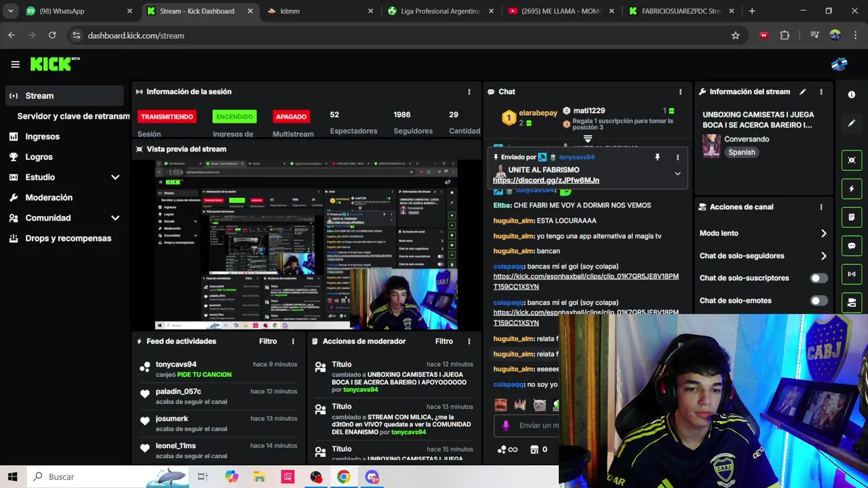Toggle channel actions icon in right rail
The width and height of the screenshot is (868, 488).
852,302
